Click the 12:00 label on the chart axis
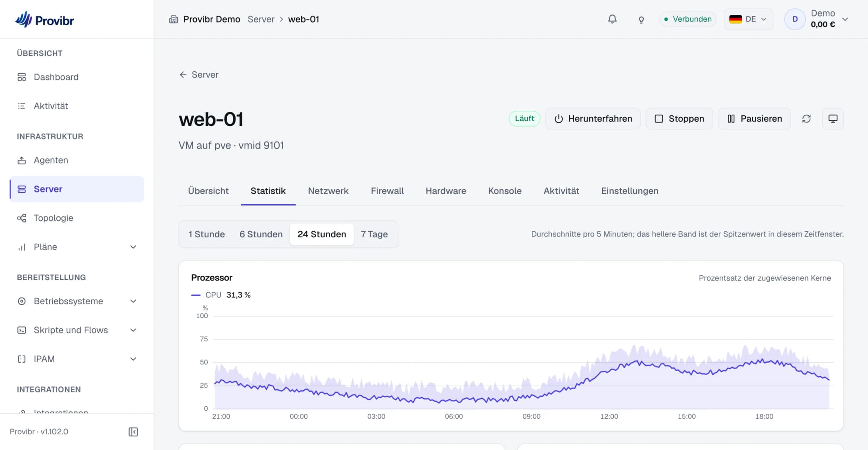Image resolution: width=868 pixels, height=450 pixels. click(609, 417)
